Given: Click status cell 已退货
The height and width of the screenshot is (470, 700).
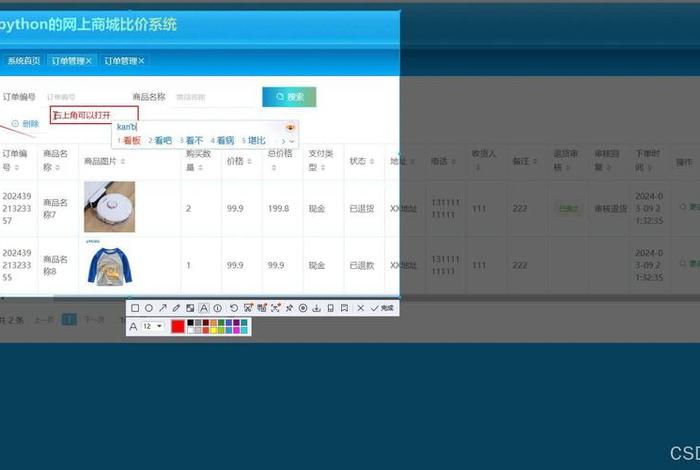Looking at the screenshot, I should [362, 208].
